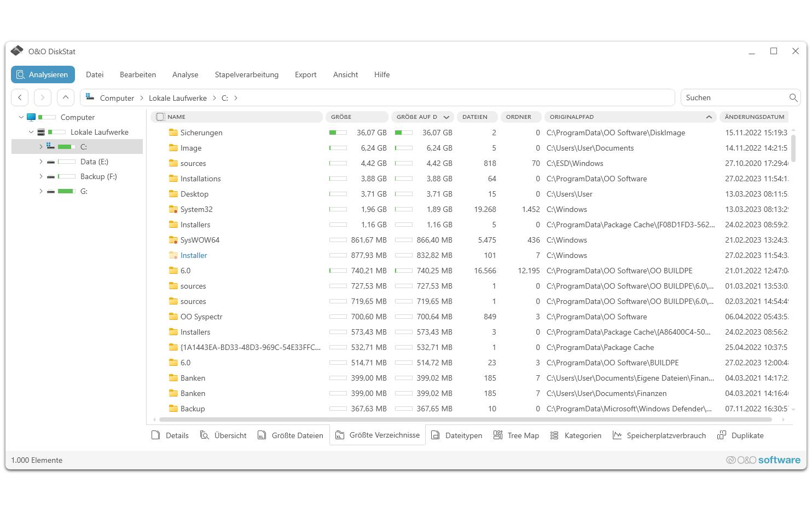The width and height of the screenshot is (812, 511).
Task: Click the Installer folder icon
Action: pyautogui.click(x=173, y=255)
